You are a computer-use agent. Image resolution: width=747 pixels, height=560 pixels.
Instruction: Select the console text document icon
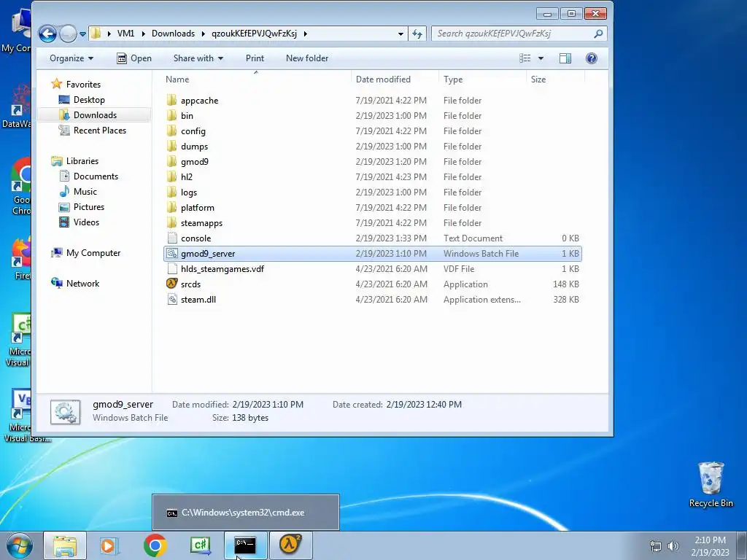coord(172,238)
